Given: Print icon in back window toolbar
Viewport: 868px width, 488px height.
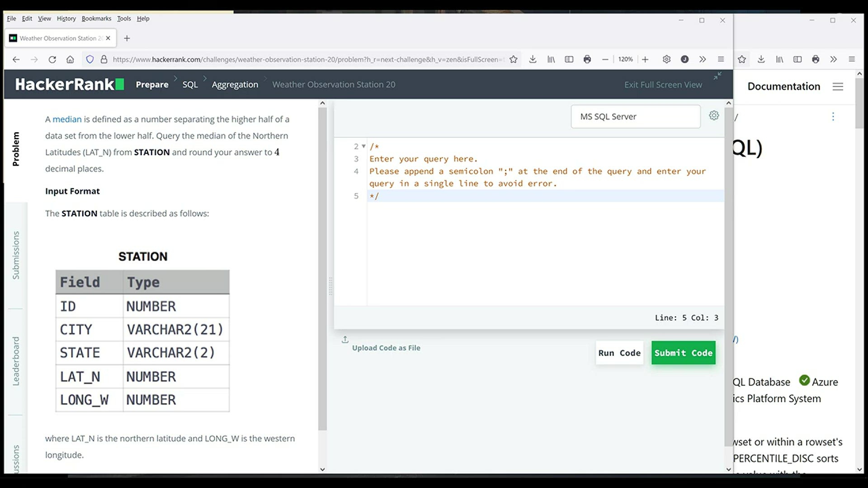Looking at the screenshot, I should click(x=816, y=59).
